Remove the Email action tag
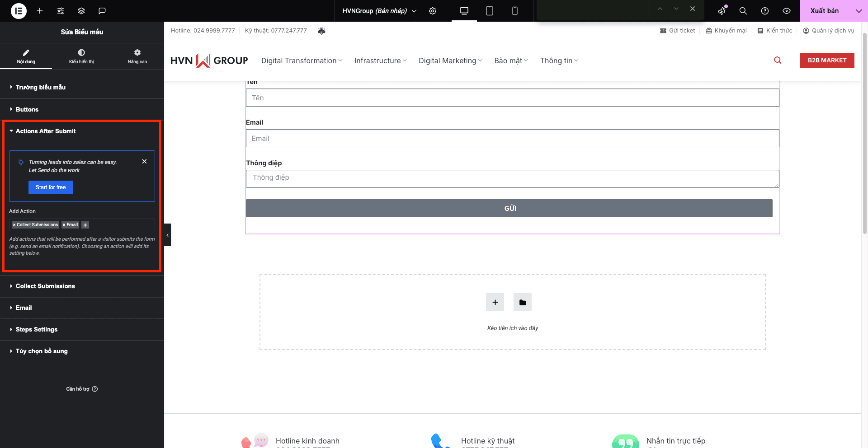Image resolution: width=868 pixels, height=448 pixels. coord(64,225)
